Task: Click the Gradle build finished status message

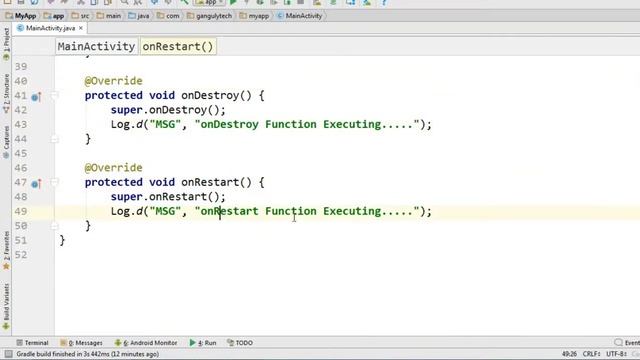Action: coord(87,354)
